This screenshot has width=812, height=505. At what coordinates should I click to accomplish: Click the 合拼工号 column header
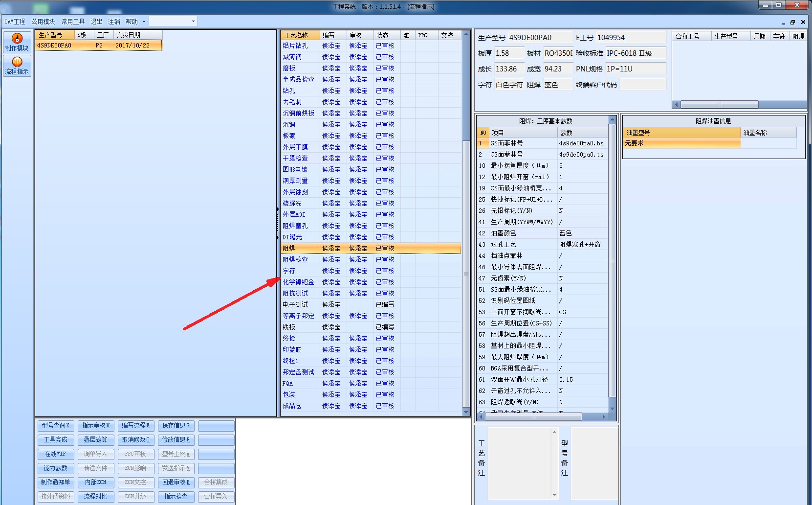pos(692,36)
